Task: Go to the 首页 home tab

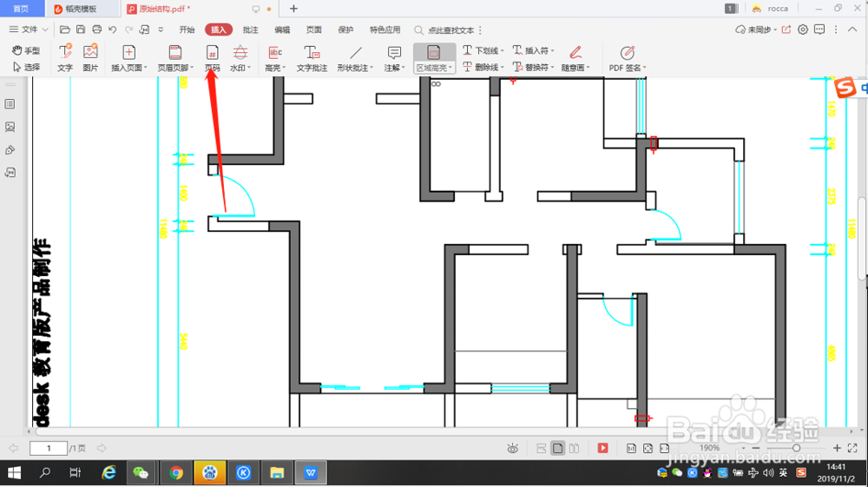Action: (22, 9)
